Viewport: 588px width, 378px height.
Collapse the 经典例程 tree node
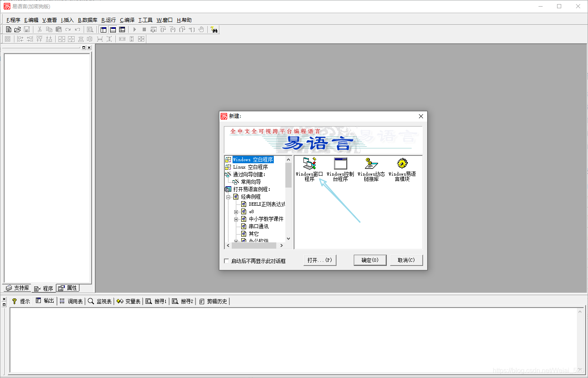228,197
